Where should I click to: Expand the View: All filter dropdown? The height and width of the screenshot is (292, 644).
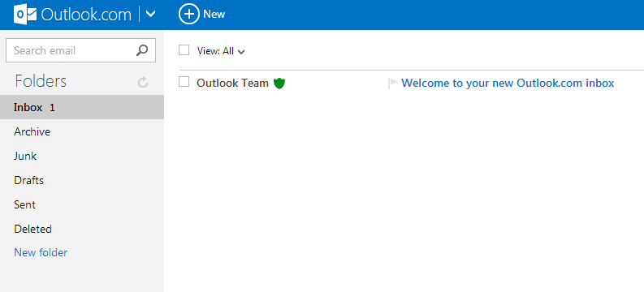[221, 51]
